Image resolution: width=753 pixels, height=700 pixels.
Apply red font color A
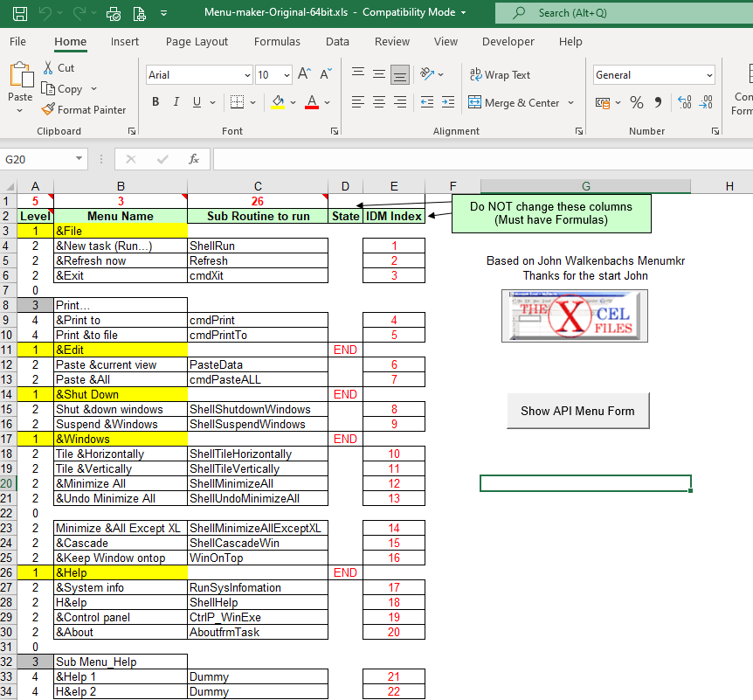coord(312,102)
